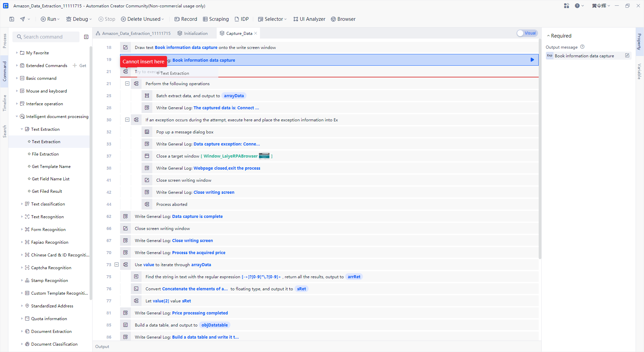
Task: Click the Search command input field
Action: tap(47, 37)
